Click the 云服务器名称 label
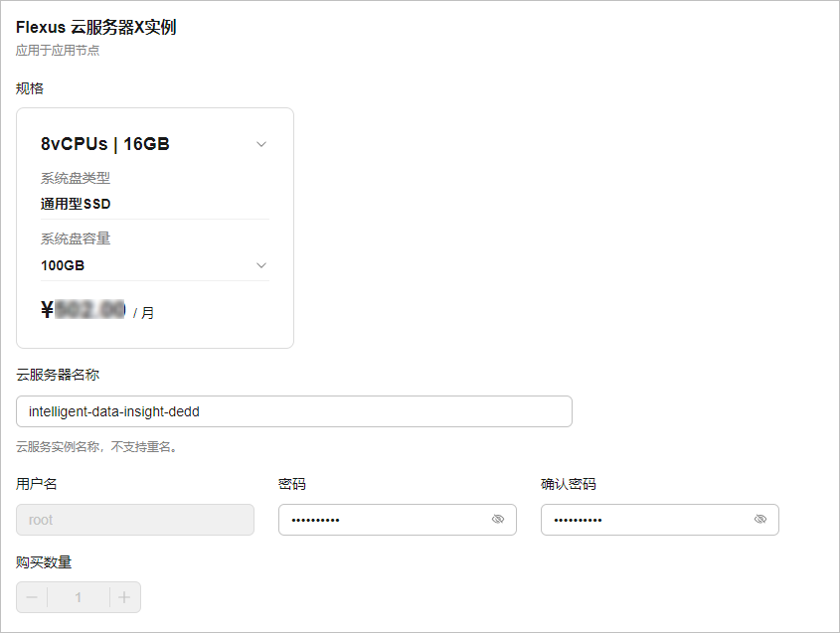Image resolution: width=840 pixels, height=633 pixels. (x=58, y=375)
